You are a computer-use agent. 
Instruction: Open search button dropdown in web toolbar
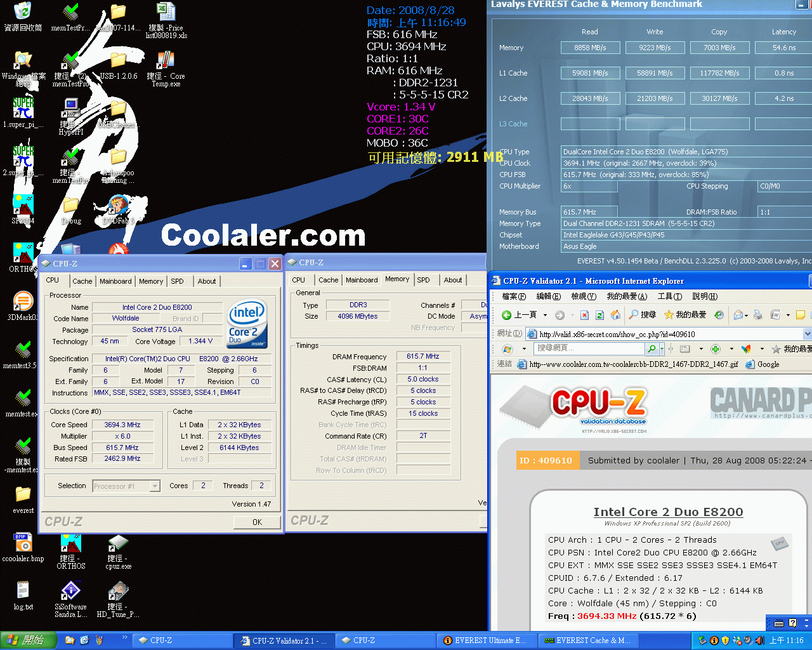662,348
